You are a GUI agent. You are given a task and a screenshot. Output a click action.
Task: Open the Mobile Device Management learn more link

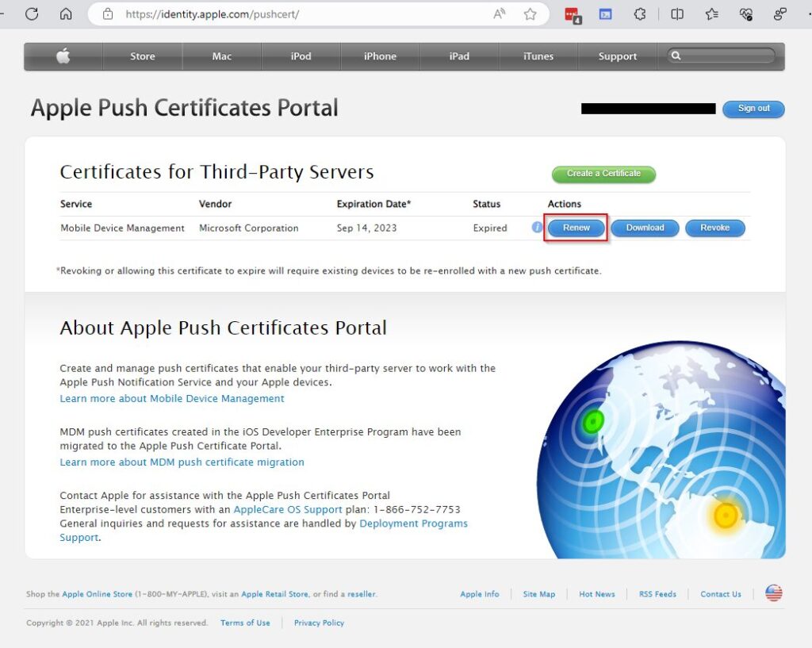click(x=171, y=398)
